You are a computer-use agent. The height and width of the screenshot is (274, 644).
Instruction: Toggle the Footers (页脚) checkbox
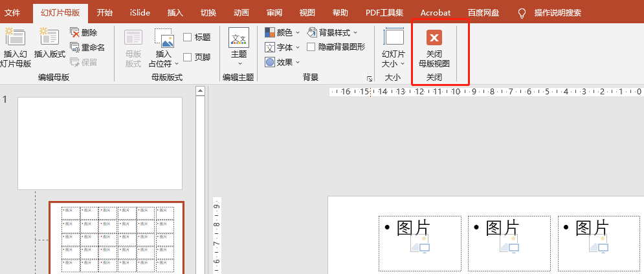pyautogui.click(x=187, y=58)
